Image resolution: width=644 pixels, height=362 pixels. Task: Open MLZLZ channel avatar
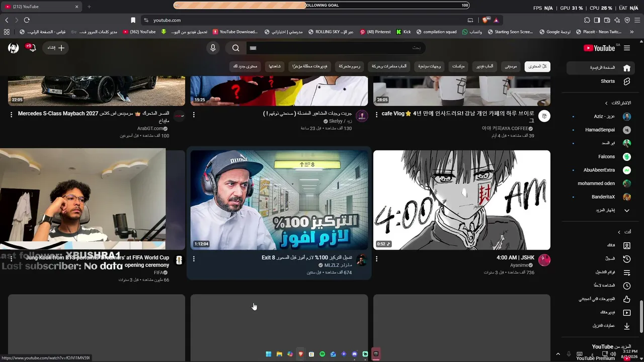click(x=362, y=260)
